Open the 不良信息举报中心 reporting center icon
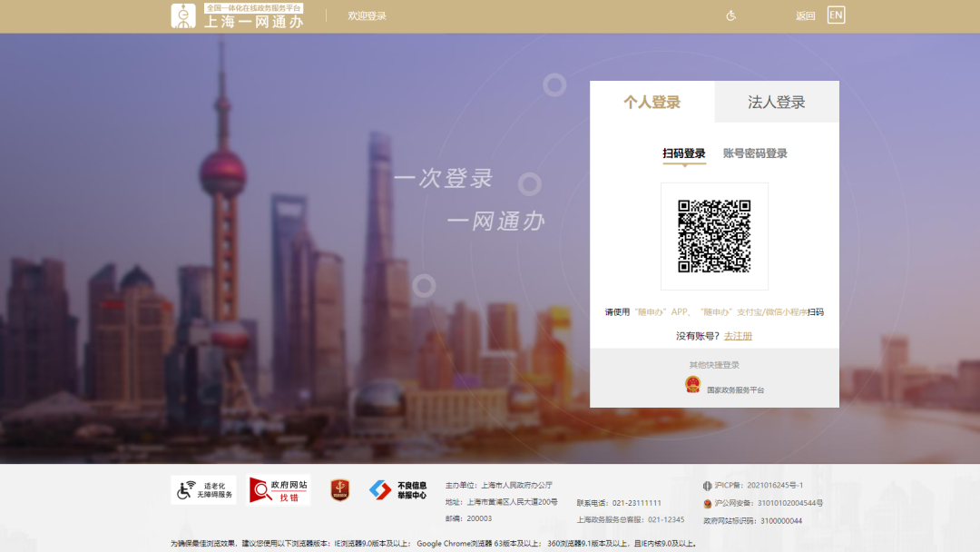The width and height of the screenshot is (980, 552). (x=395, y=490)
